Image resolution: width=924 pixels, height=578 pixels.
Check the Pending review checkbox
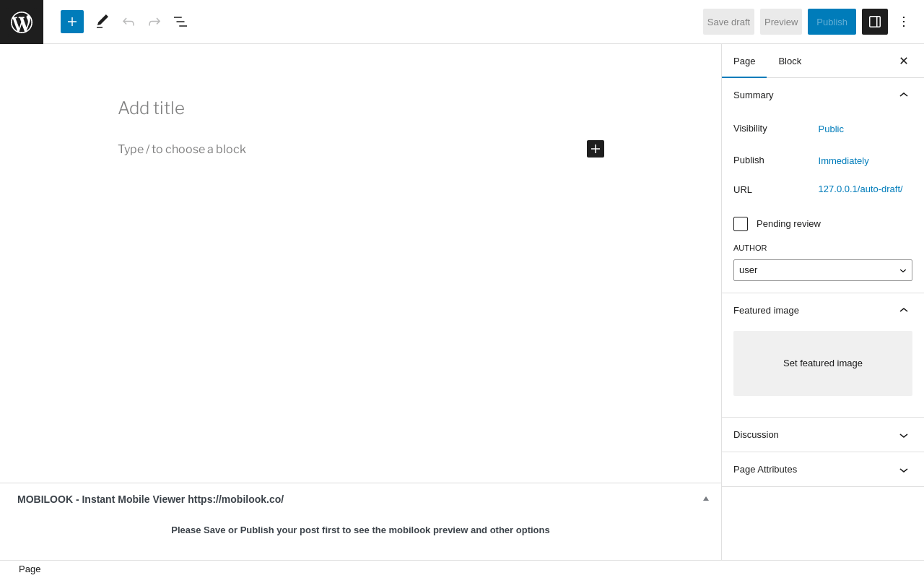741,224
